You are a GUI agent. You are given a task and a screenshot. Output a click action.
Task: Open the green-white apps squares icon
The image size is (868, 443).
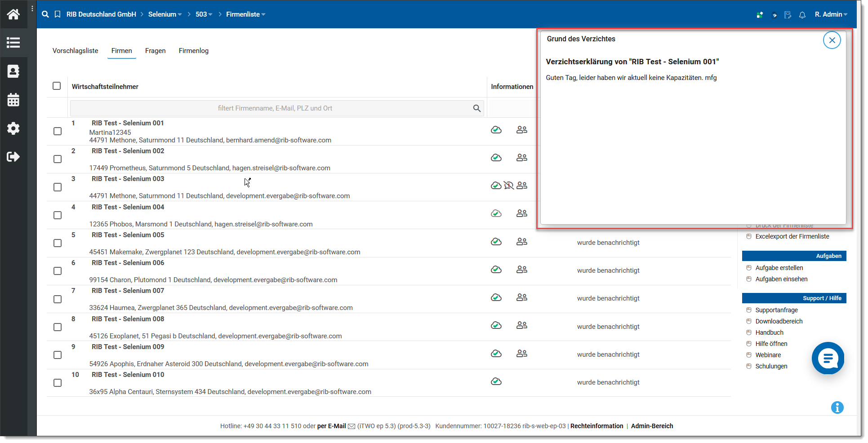click(760, 15)
